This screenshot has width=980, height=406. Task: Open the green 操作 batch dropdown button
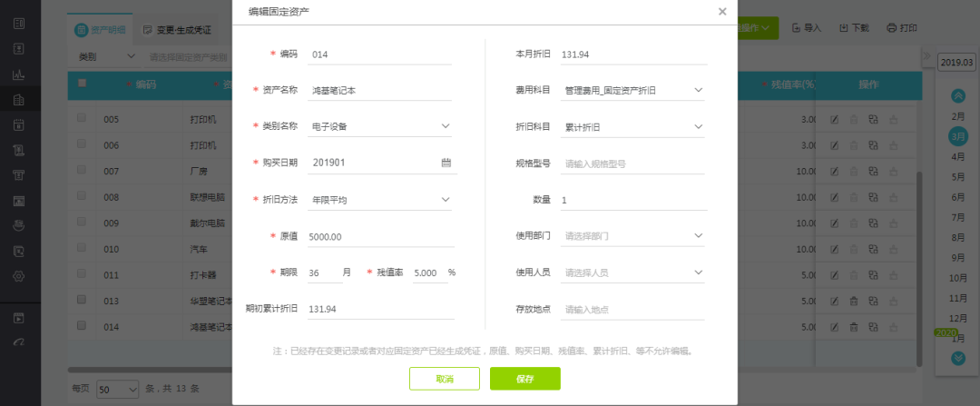758,28
